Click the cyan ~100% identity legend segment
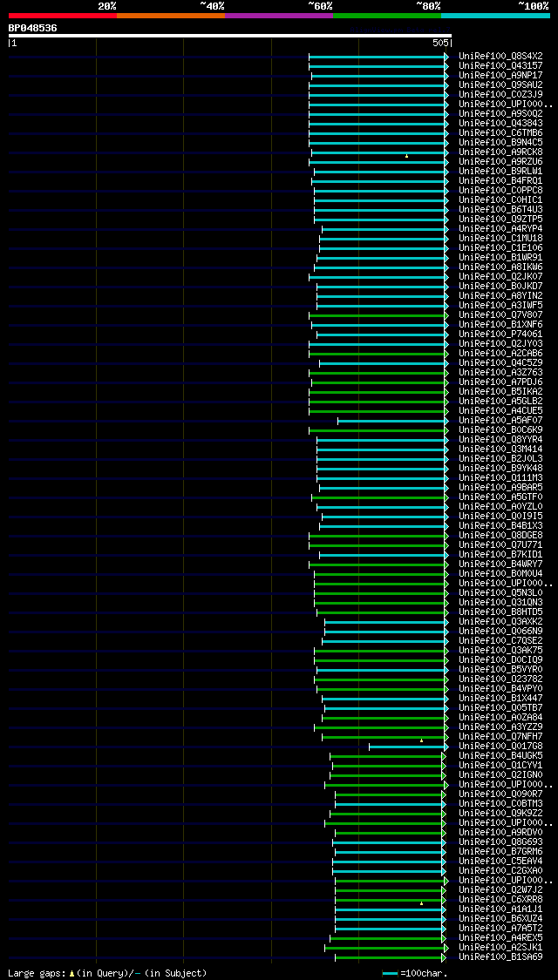The width and height of the screenshot is (558, 980). point(495,15)
